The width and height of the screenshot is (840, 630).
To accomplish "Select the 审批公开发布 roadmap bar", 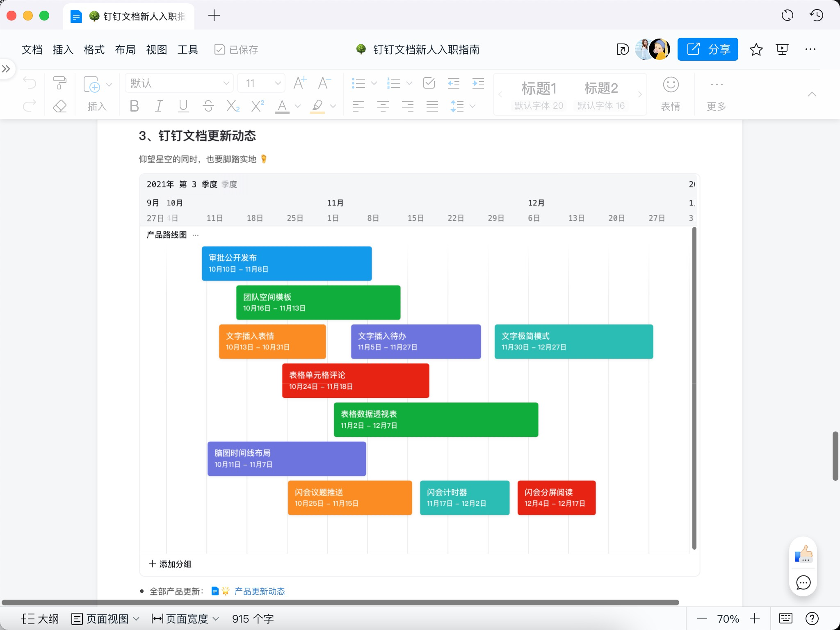I will point(287,263).
